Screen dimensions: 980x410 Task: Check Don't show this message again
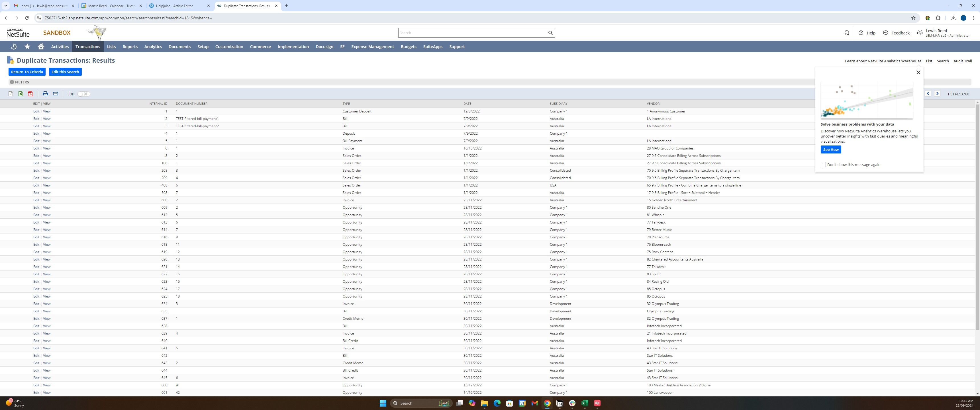[823, 165]
